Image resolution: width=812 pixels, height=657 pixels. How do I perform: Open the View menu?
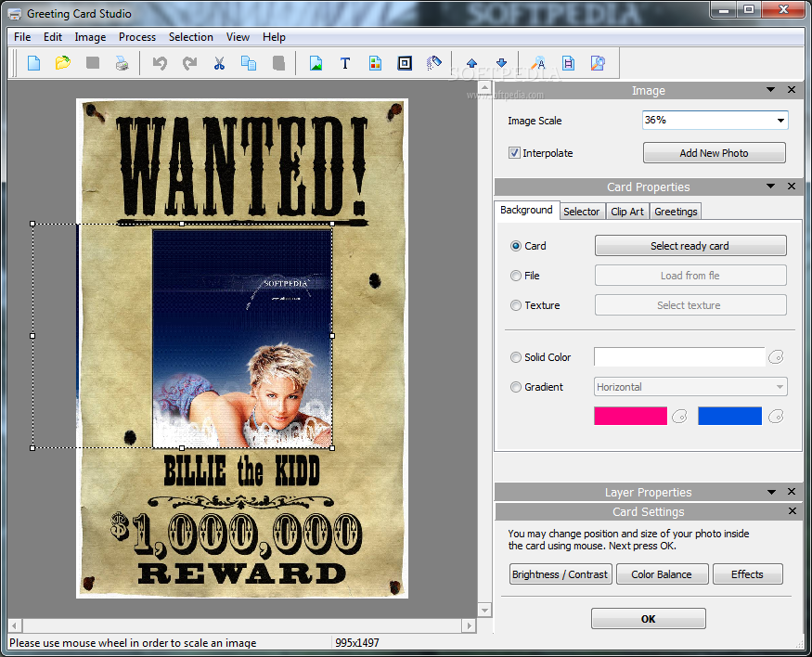[238, 37]
